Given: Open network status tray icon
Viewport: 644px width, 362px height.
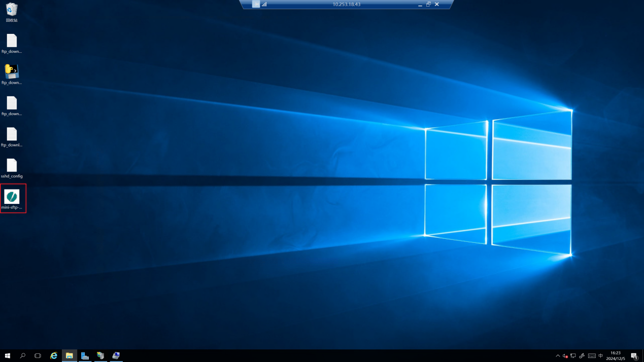Looking at the screenshot, I should tap(573, 356).
